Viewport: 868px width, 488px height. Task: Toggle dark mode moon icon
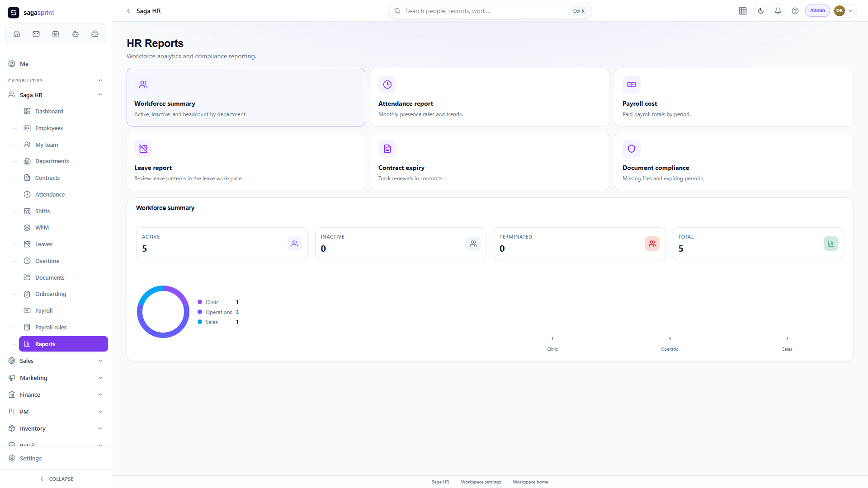pos(761,11)
